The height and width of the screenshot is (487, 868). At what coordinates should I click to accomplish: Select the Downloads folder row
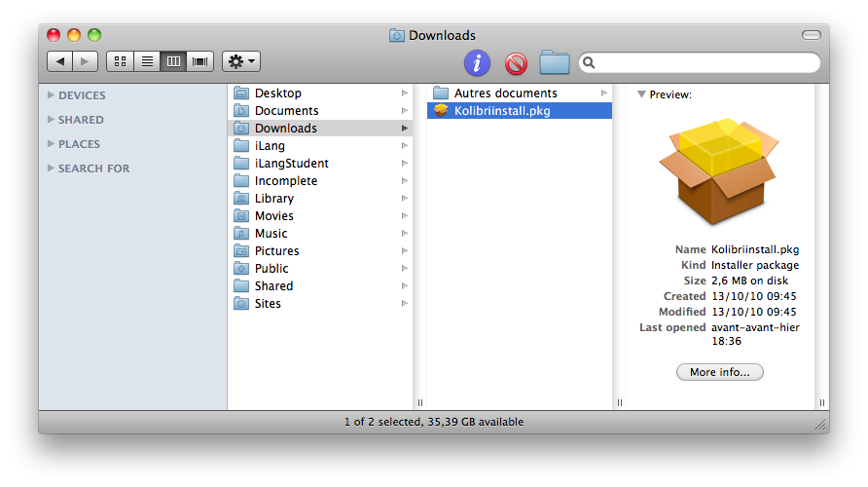tap(320, 128)
